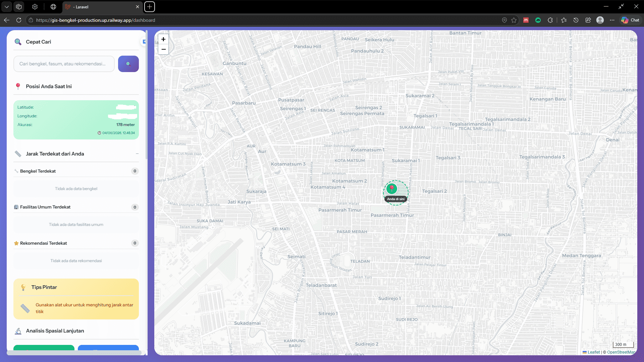Click the 'Bengkel Terdekat' heading

(38, 171)
